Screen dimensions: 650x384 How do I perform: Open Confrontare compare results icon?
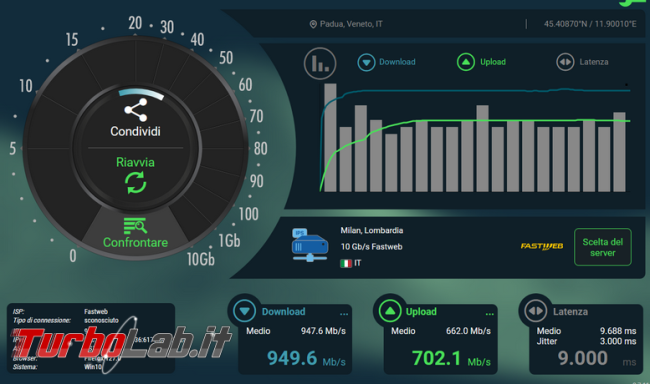point(135,226)
